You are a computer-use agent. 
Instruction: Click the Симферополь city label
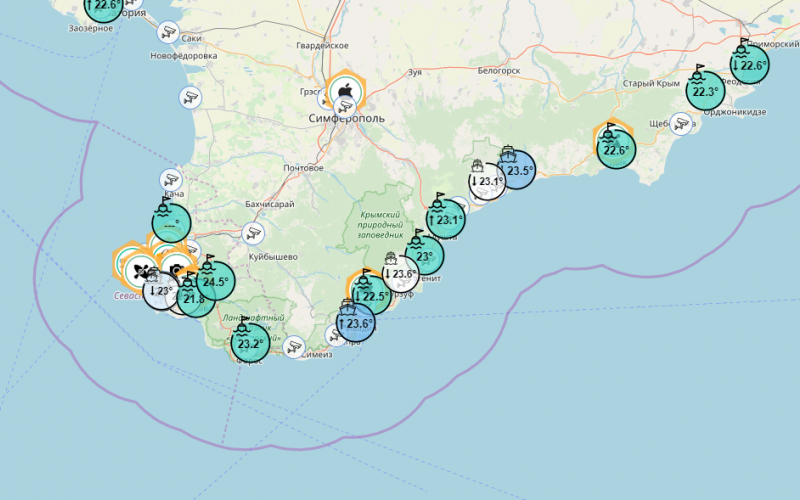[345, 118]
